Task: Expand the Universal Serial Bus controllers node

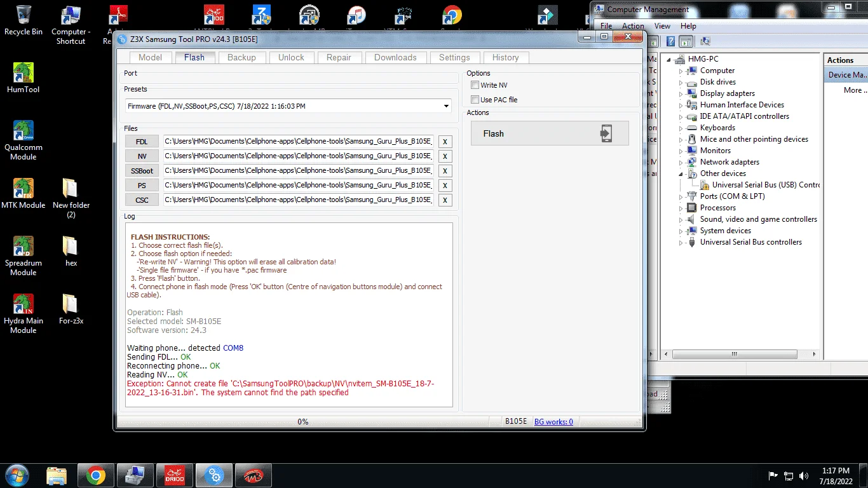Action: coord(681,243)
